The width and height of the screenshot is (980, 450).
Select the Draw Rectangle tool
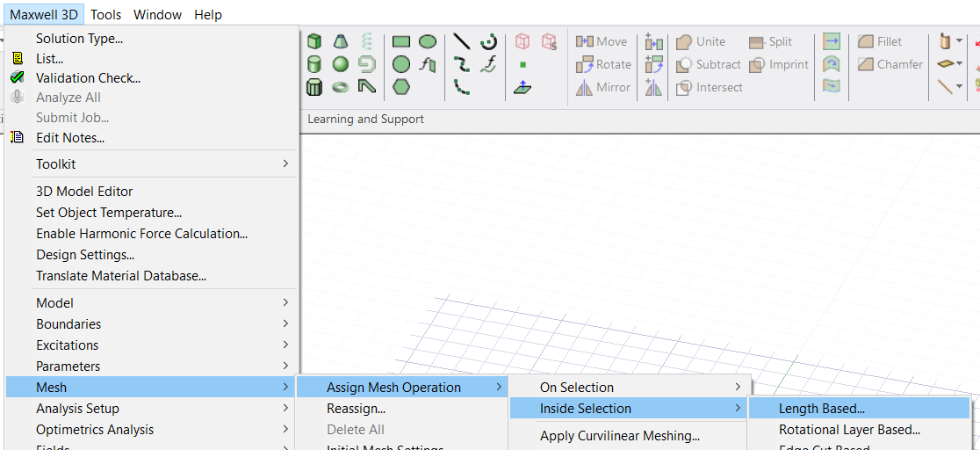(401, 42)
